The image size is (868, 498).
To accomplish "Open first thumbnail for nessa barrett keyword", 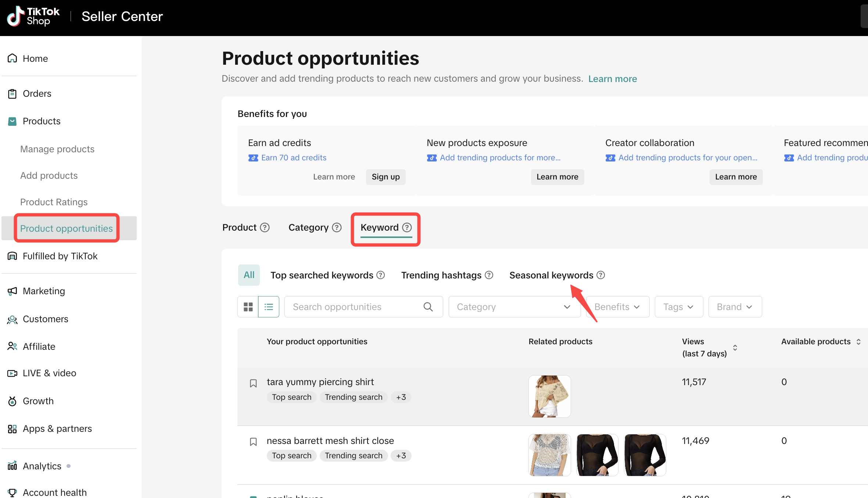I will (549, 455).
